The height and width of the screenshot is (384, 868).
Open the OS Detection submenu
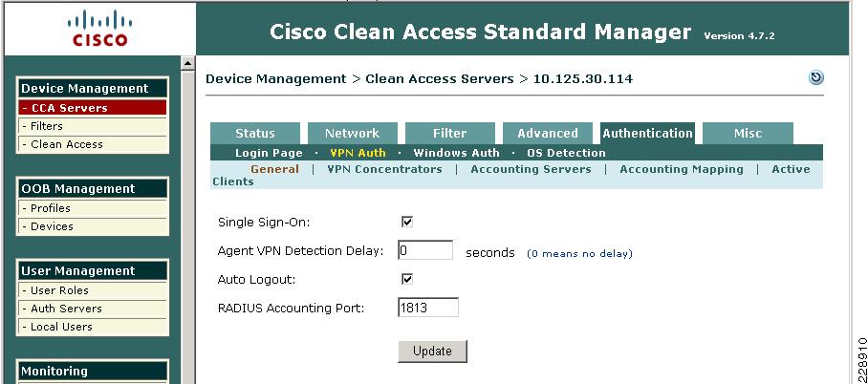566,153
